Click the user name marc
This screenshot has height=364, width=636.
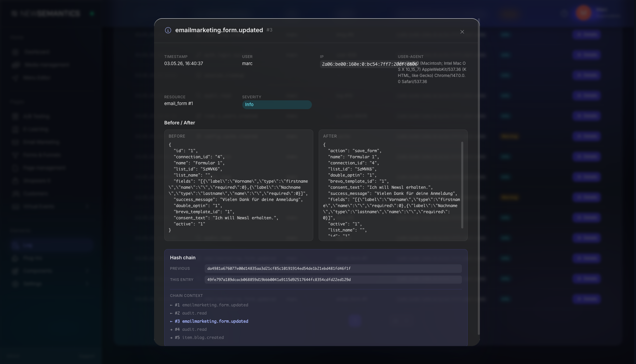point(247,63)
